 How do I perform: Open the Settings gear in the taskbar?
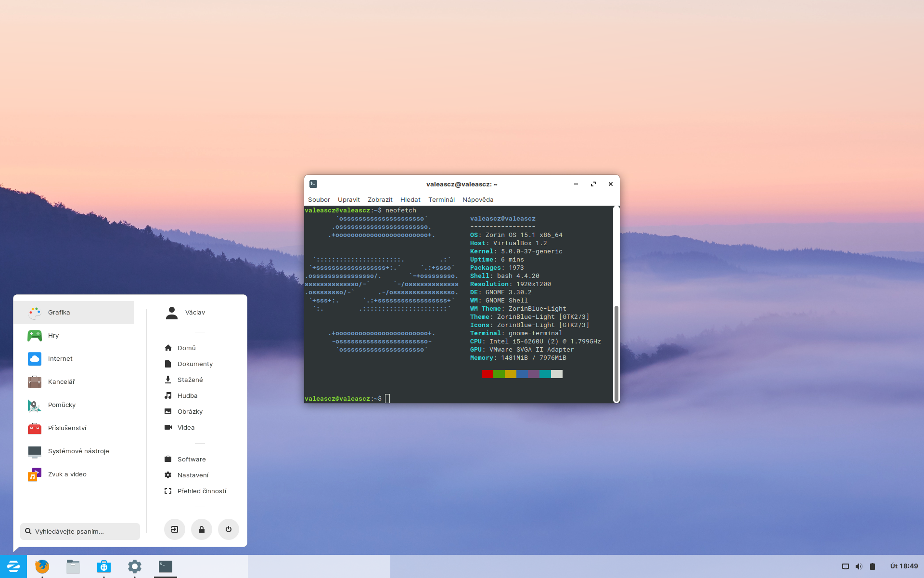(135, 566)
